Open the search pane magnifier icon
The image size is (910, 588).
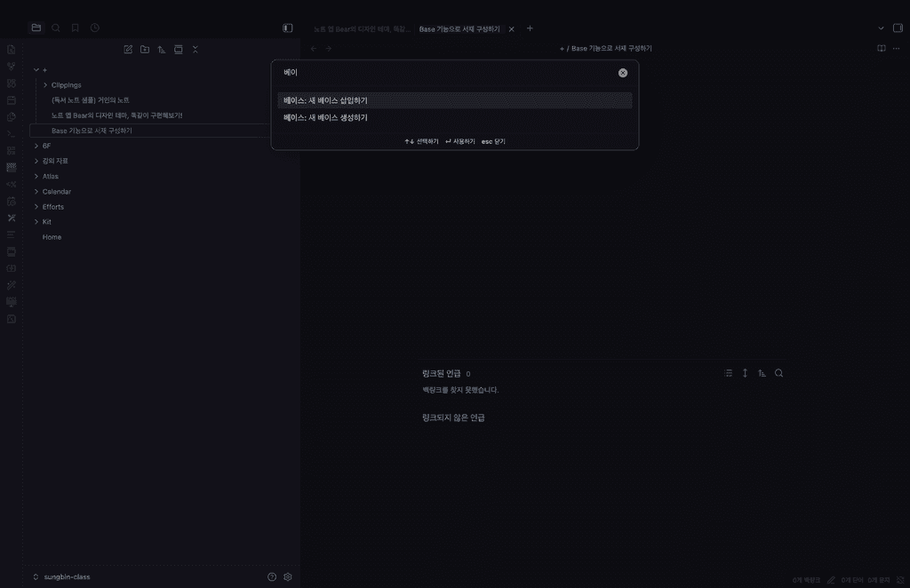(56, 28)
